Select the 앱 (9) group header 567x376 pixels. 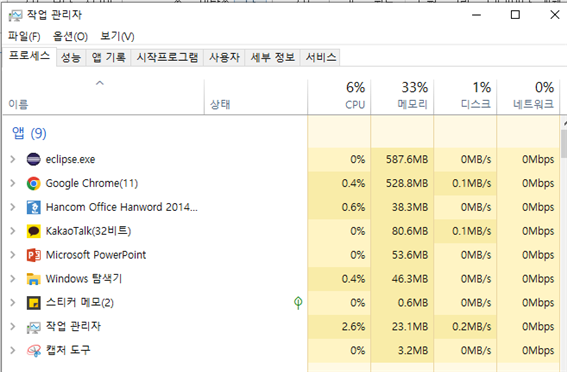point(29,133)
